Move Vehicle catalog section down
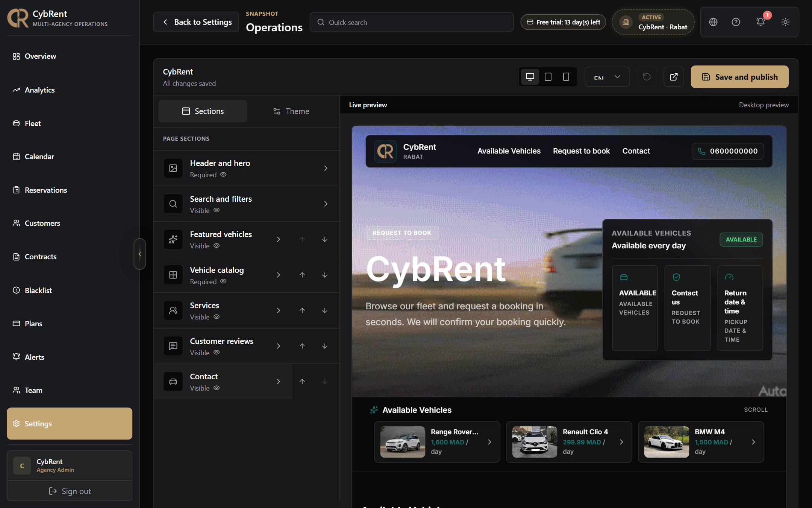Image resolution: width=812 pixels, height=508 pixels. (x=325, y=275)
